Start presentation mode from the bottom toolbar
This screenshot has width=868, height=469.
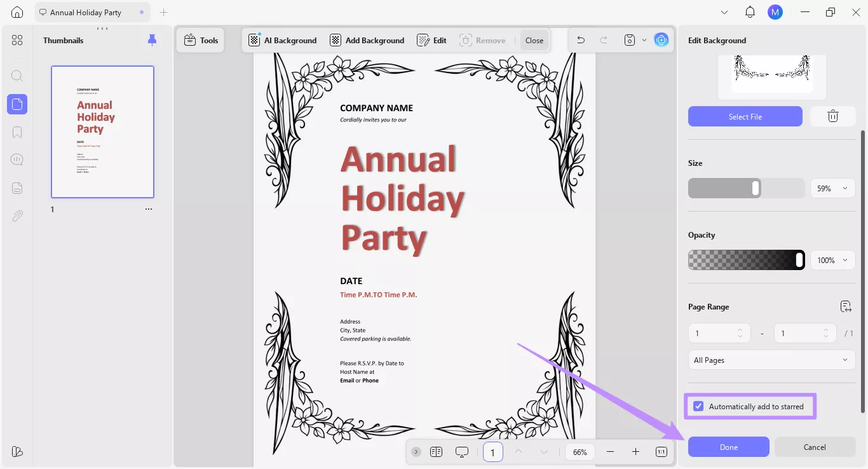click(x=462, y=452)
